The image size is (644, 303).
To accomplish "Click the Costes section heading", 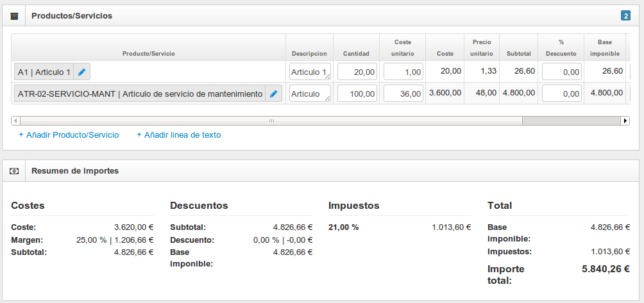I will click(28, 206).
